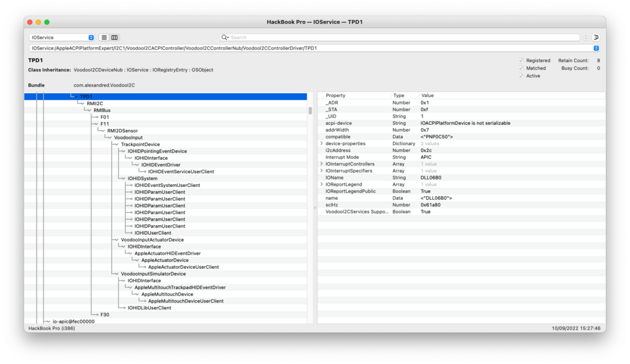630x364 pixels.
Task: Click the red close window button
Action: (x=30, y=22)
